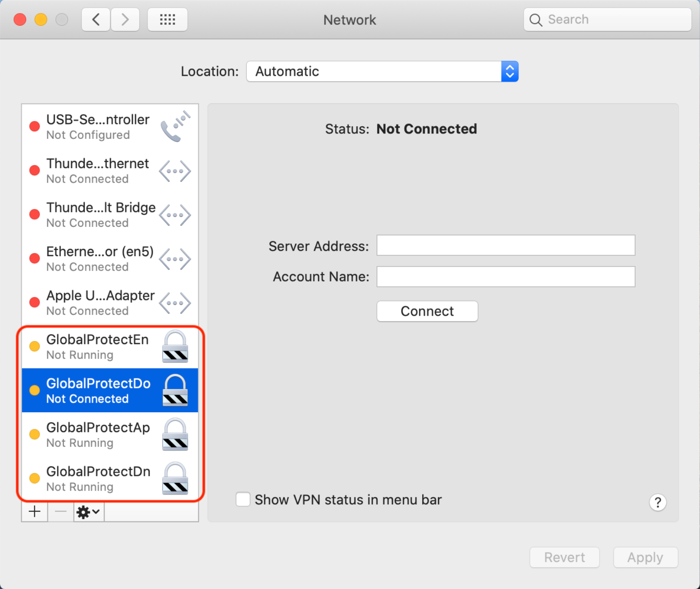The image size is (700, 589).
Task: Click the Connect button
Action: tap(427, 311)
